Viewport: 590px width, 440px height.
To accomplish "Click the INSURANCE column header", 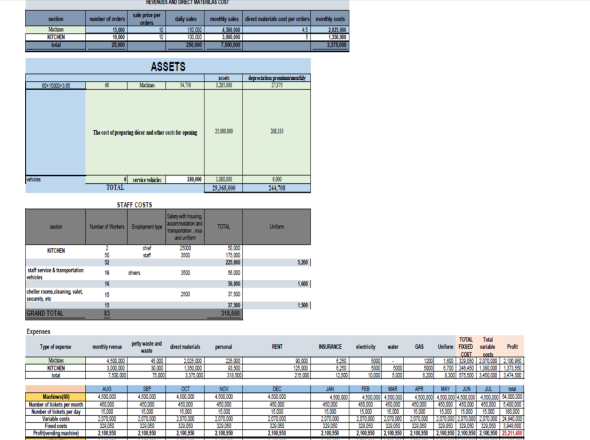I will coord(330,347).
